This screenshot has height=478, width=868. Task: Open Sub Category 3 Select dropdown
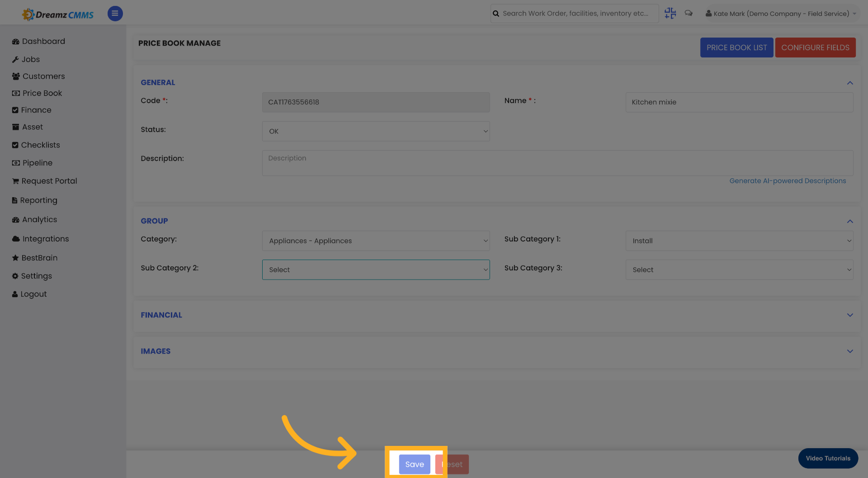tap(739, 270)
